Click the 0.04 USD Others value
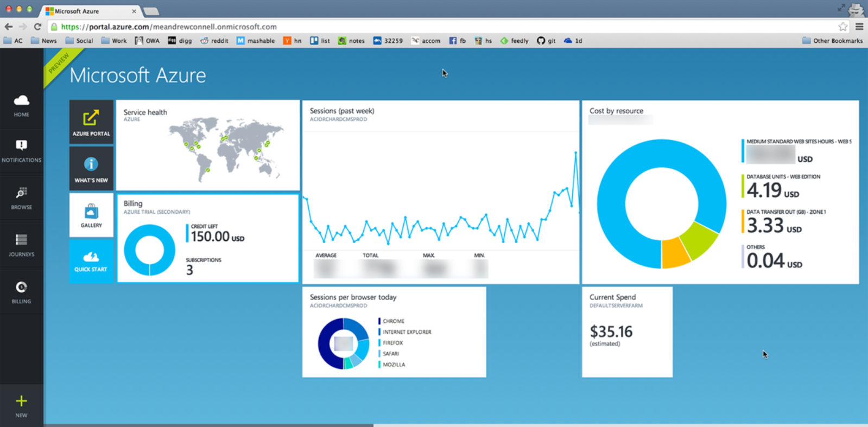Image resolution: width=868 pixels, height=427 pixels. point(774,260)
